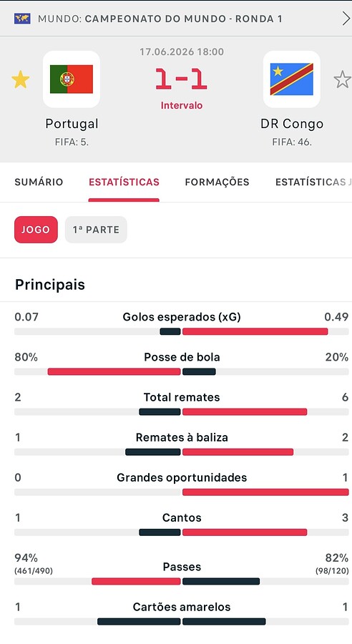Select the Estatísticas tab

(x=124, y=182)
